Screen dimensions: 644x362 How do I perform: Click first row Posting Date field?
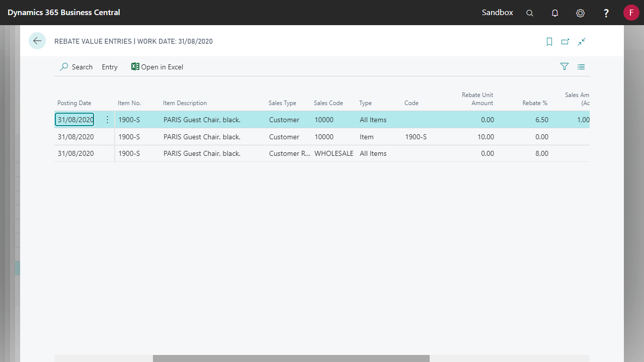(75, 120)
